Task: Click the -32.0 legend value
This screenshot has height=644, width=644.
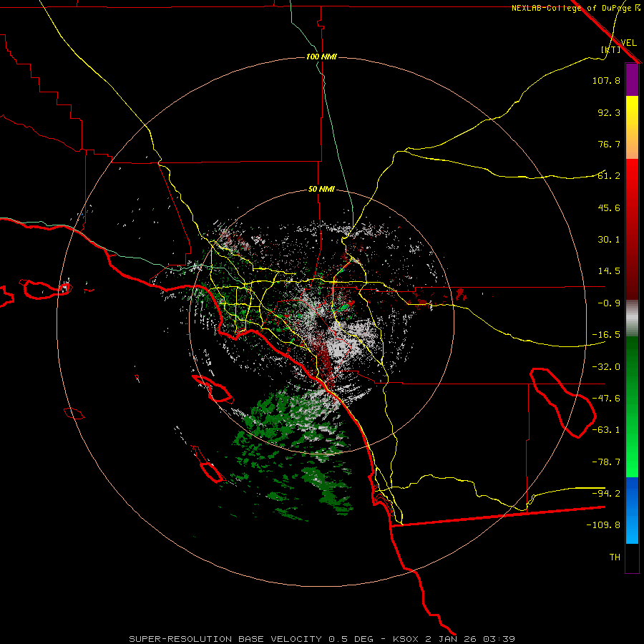Action: pos(606,367)
